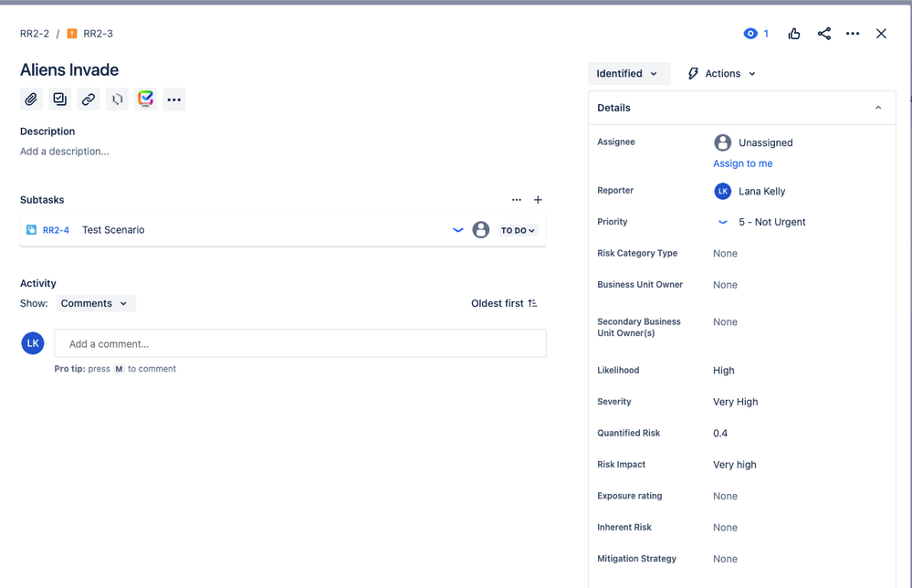This screenshot has height=588, width=912.
Task: Set Mitigation Strategy value
Action: [725, 559]
